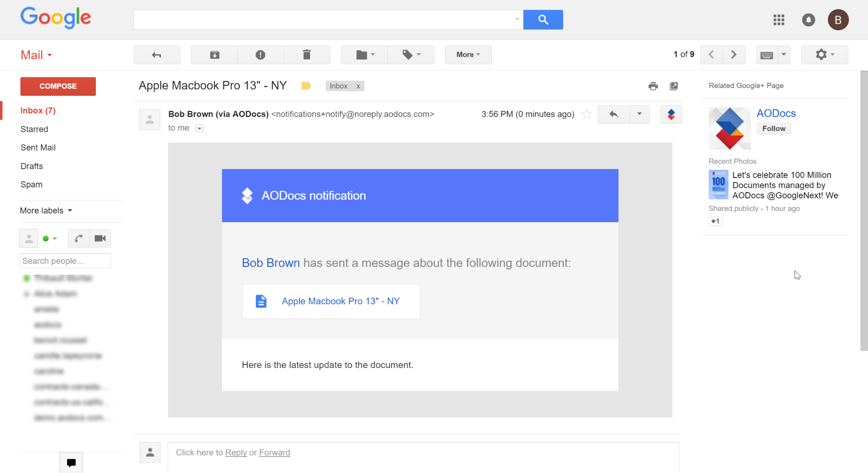Image resolution: width=868 pixels, height=473 pixels.
Task: Click the document icon in the card
Action: pos(261,301)
